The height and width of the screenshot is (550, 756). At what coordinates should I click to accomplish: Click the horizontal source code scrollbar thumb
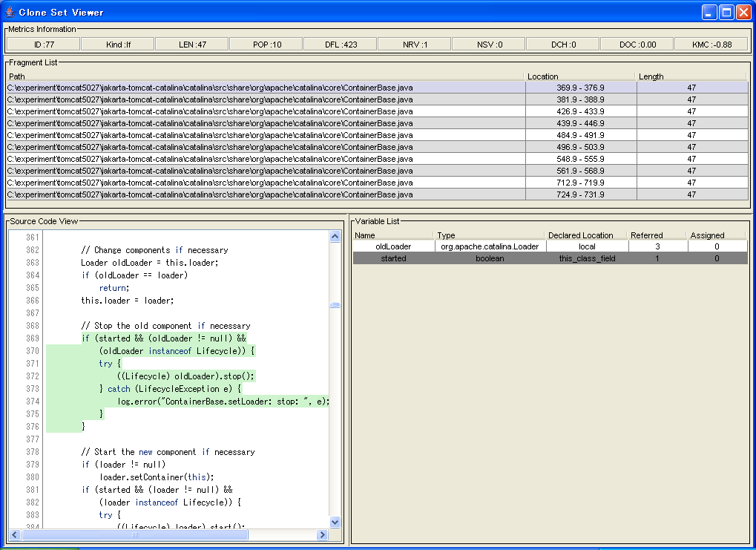coord(134,534)
